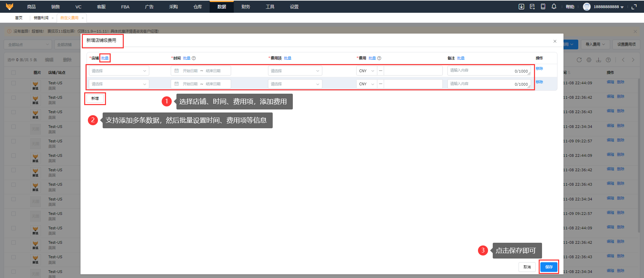Click the 取消 button in the dialog
The image size is (644, 278).
click(527, 267)
